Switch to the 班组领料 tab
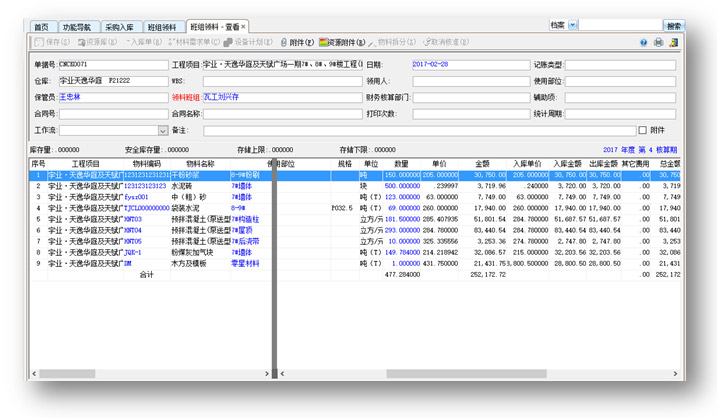Viewport: 717px width, 418px height. 162,27
